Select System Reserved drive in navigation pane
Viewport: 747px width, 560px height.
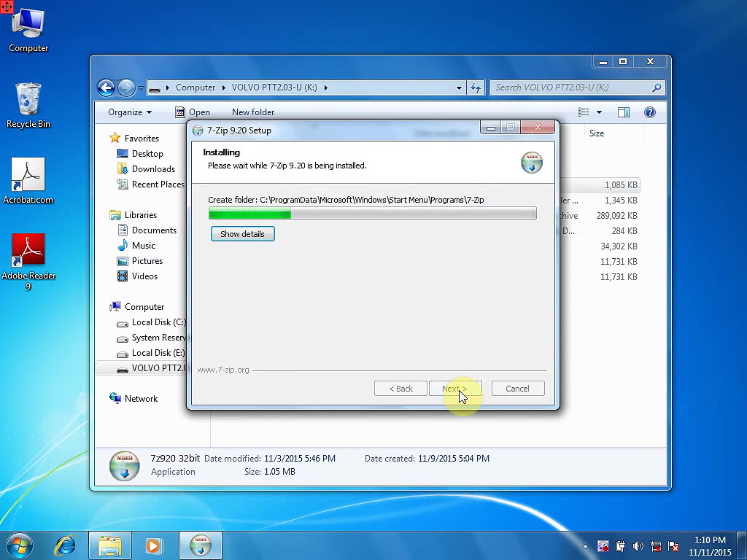151,338
